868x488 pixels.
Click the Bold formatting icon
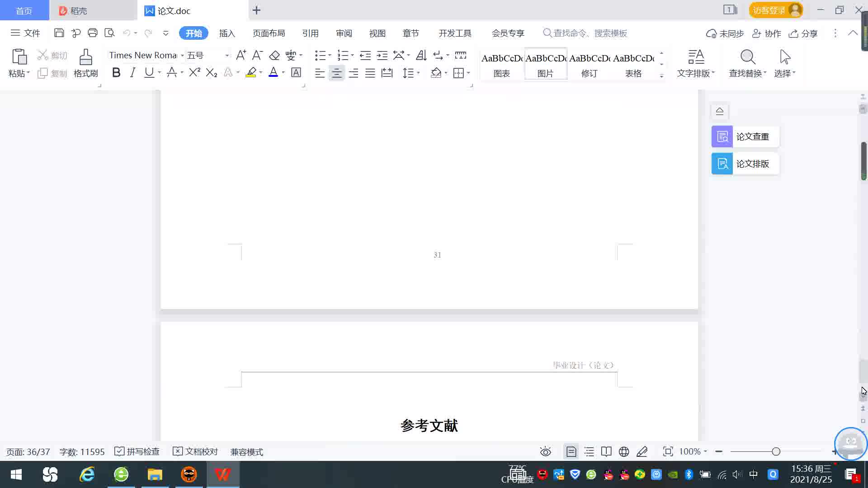point(116,73)
